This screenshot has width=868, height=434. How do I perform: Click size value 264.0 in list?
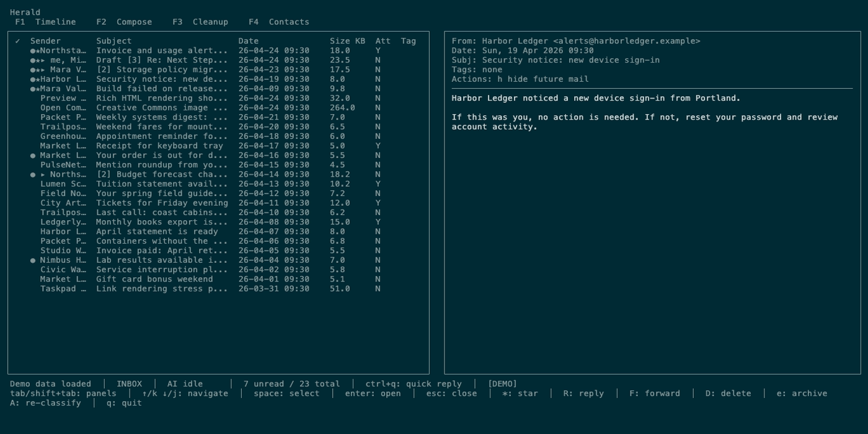(342, 108)
